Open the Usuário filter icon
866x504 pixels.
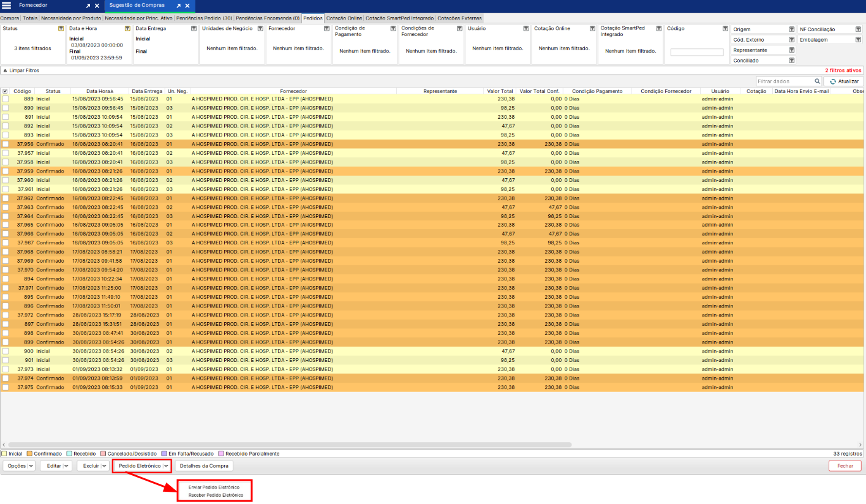click(x=525, y=29)
